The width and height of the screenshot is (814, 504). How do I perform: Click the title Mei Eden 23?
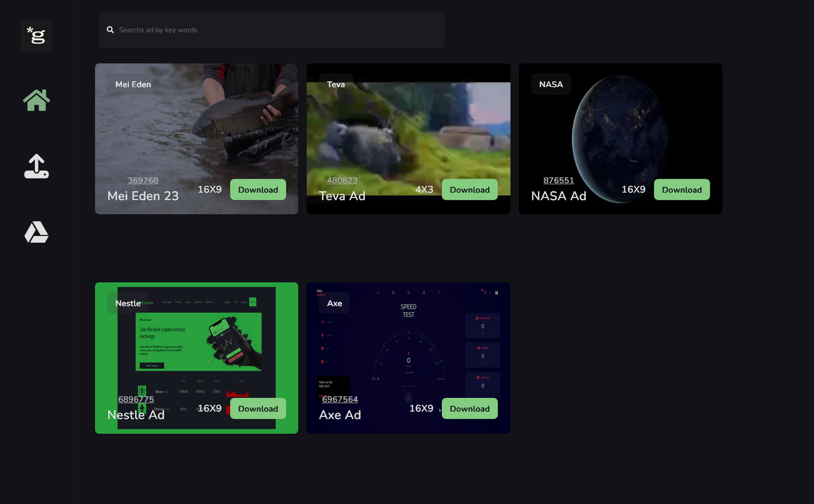143,196
